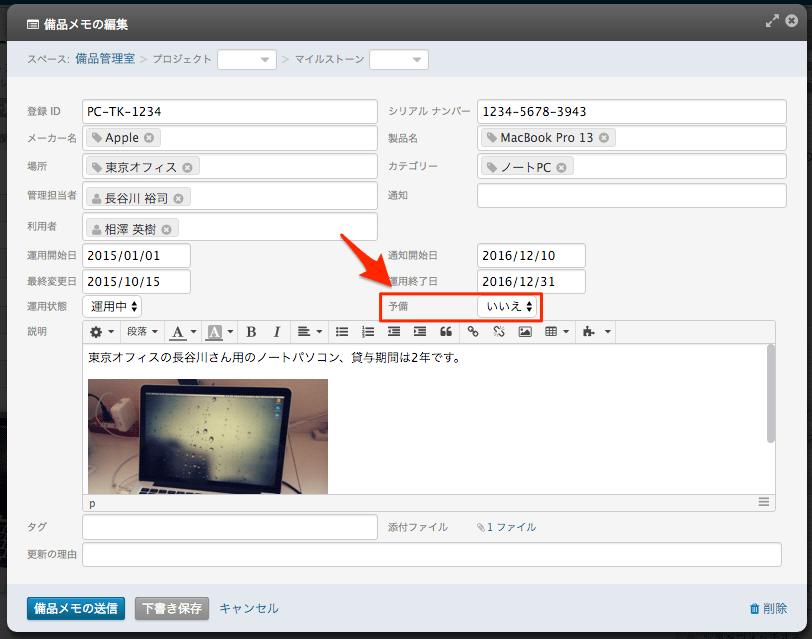Click the 削除 delete link
The width and height of the screenshot is (812, 639).
point(767,608)
